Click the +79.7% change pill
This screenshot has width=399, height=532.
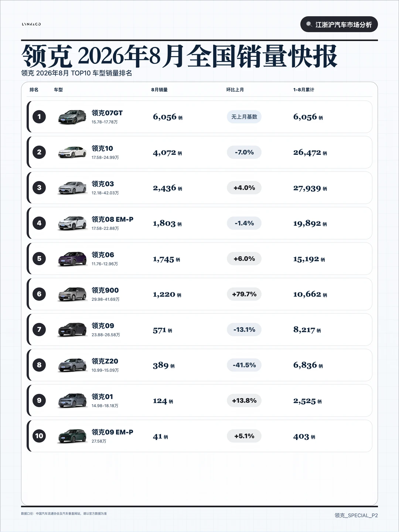[x=244, y=294]
